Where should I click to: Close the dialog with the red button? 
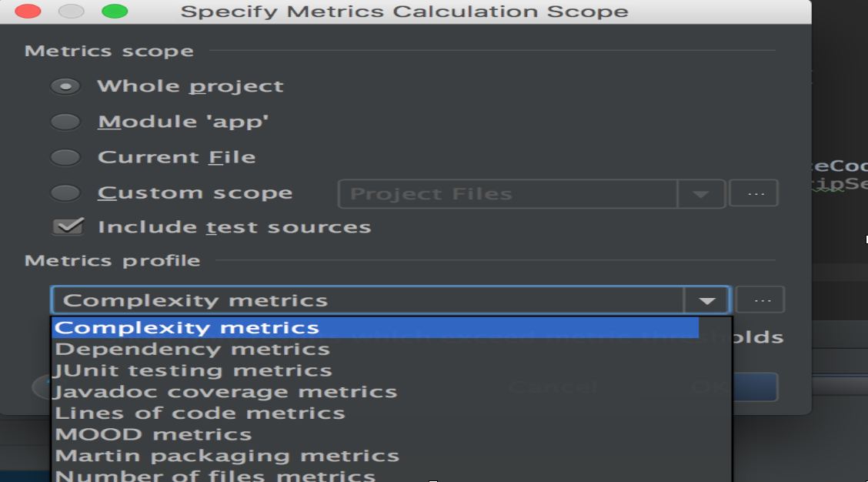[28, 12]
